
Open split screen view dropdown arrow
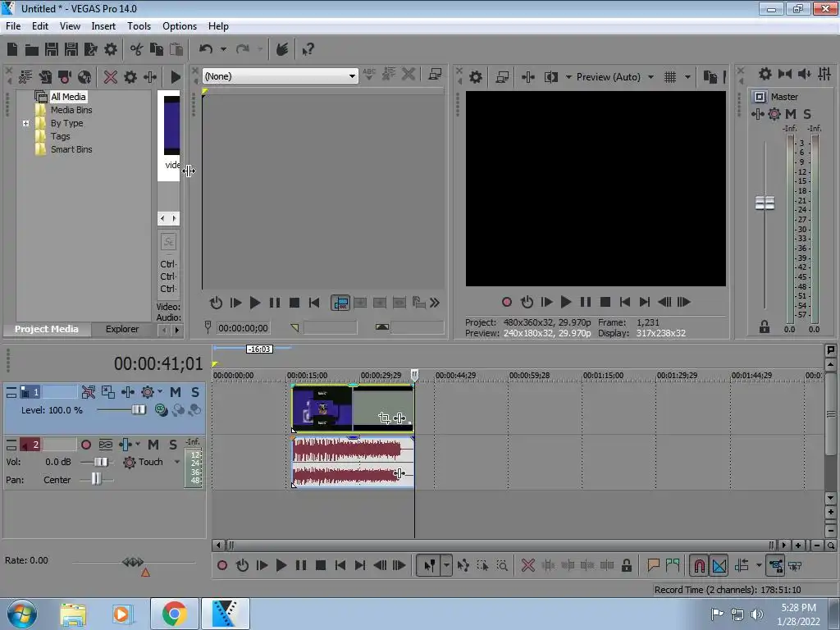coord(569,77)
